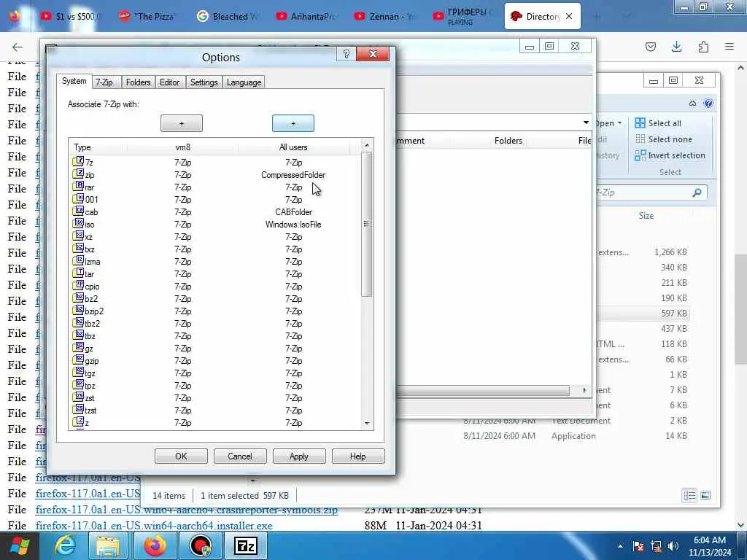The image size is (747, 560).
Task: Switch to details view in Explorer
Action: pyautogui.click(x=689, y=496)
